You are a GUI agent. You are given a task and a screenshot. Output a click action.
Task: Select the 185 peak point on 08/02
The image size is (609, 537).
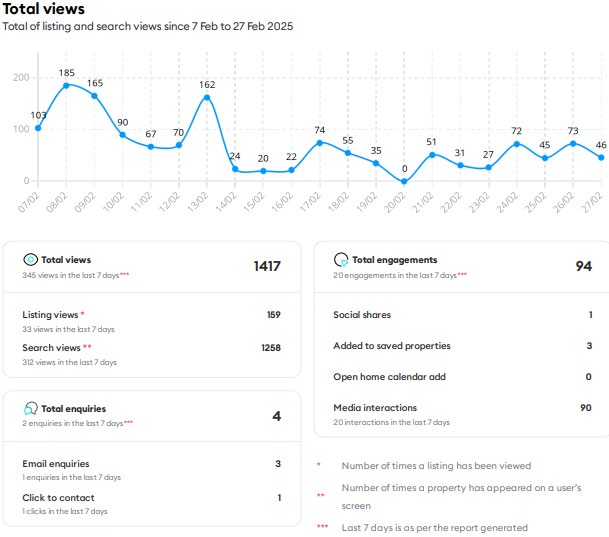coord(66,86)
